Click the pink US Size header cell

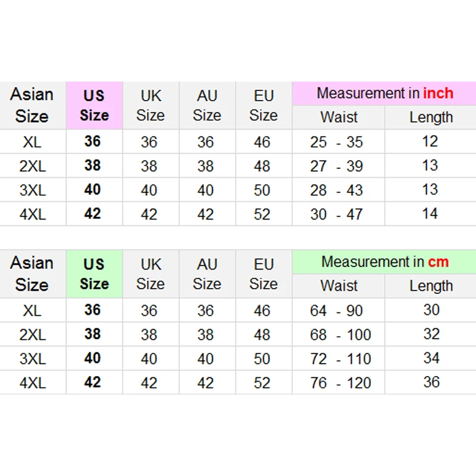(x=95, y=105)
